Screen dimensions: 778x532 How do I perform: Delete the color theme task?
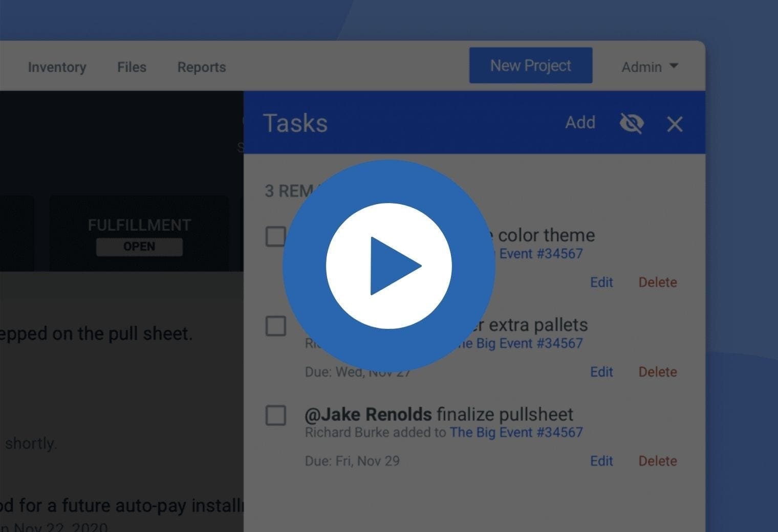coord(658,282)
